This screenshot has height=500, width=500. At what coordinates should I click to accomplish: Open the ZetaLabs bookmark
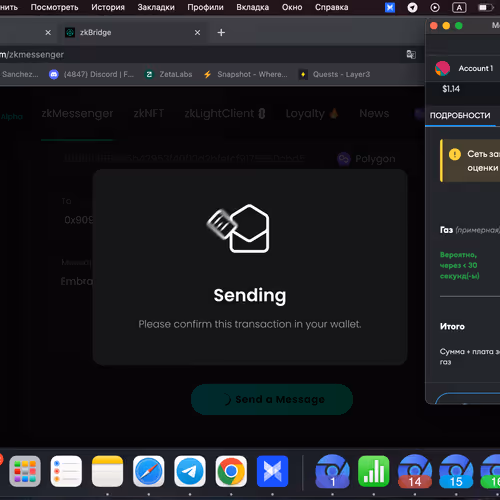(x=169, y=74)
